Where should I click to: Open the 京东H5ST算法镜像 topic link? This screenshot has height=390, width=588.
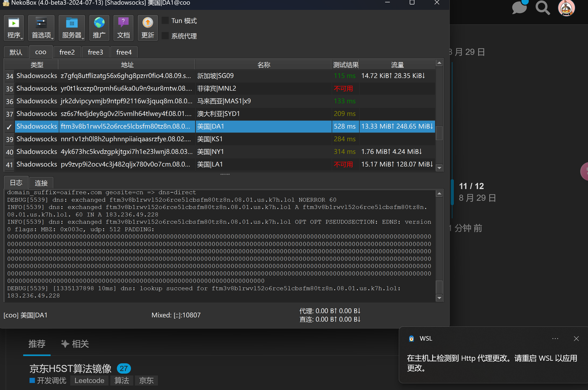coord(70,369)
